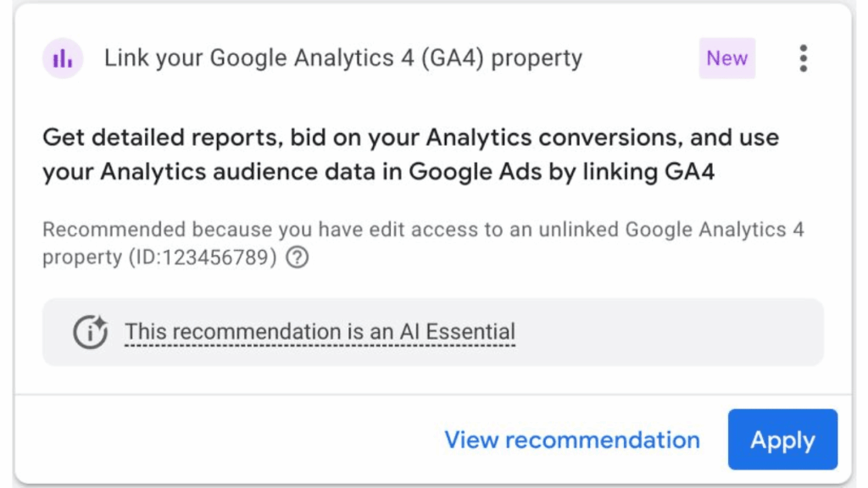Click the circled-i AI Essential indicator
The image size is (868, 488).
coord(91,331)
